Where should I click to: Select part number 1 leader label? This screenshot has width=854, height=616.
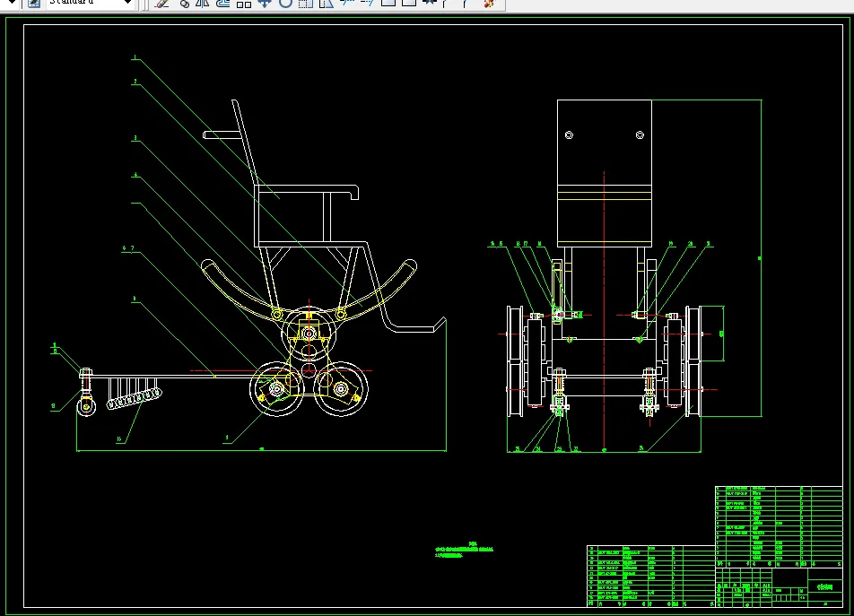pos(135,57)
